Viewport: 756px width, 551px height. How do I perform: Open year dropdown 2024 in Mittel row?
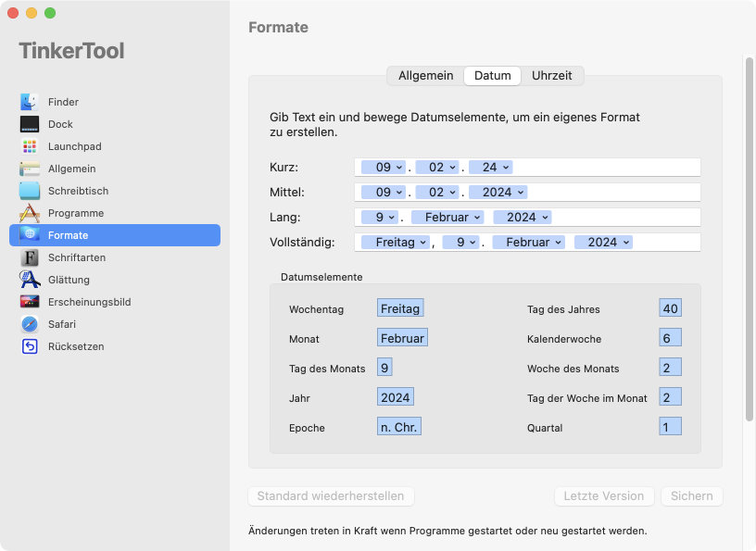[498, 193]
